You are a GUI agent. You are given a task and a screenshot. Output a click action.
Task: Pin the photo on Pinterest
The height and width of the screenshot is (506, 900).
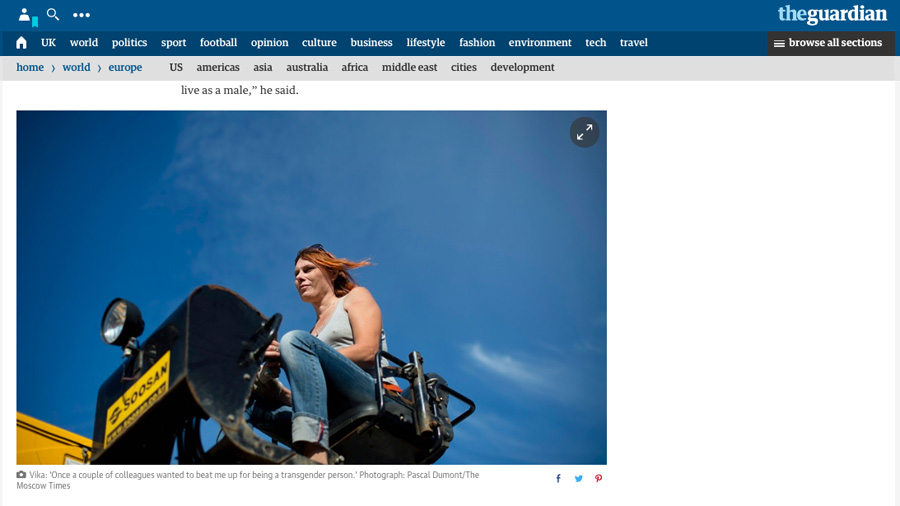(598, 479)
